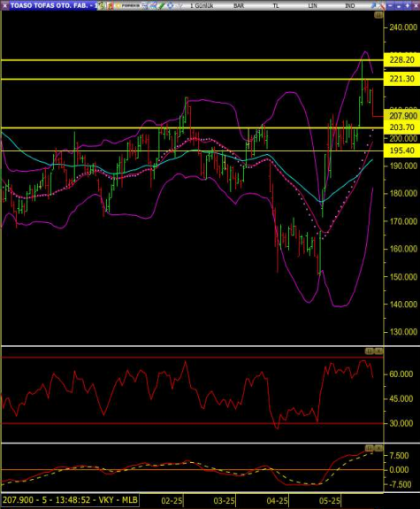Open the TL currency menu
The image size is (420, 509).
tap(276, 6)
